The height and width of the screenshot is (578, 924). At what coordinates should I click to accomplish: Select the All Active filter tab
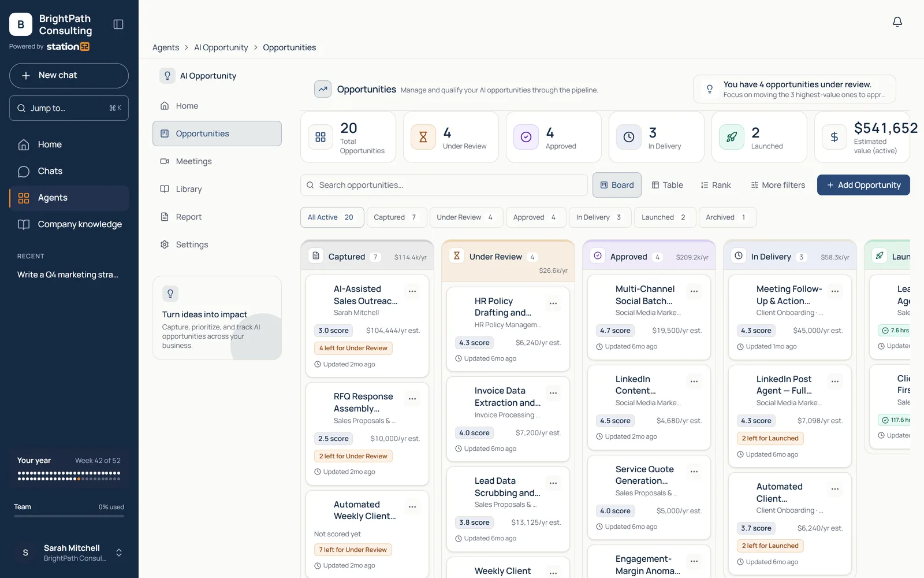tap(332, 217)
